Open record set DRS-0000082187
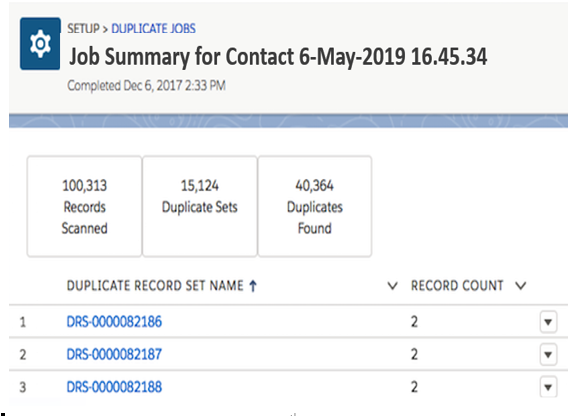Image resolution: width=578 pixels, height=416 pixels. tap(114, 354)
